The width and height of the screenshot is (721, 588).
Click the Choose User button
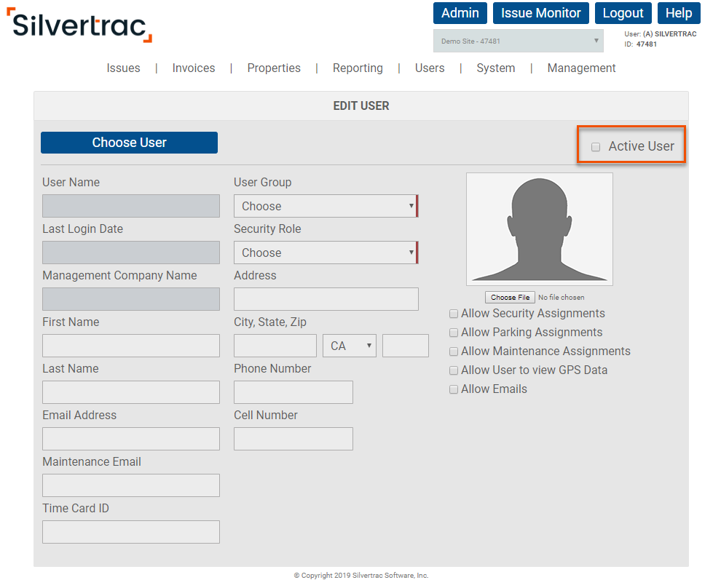[129, 142]
